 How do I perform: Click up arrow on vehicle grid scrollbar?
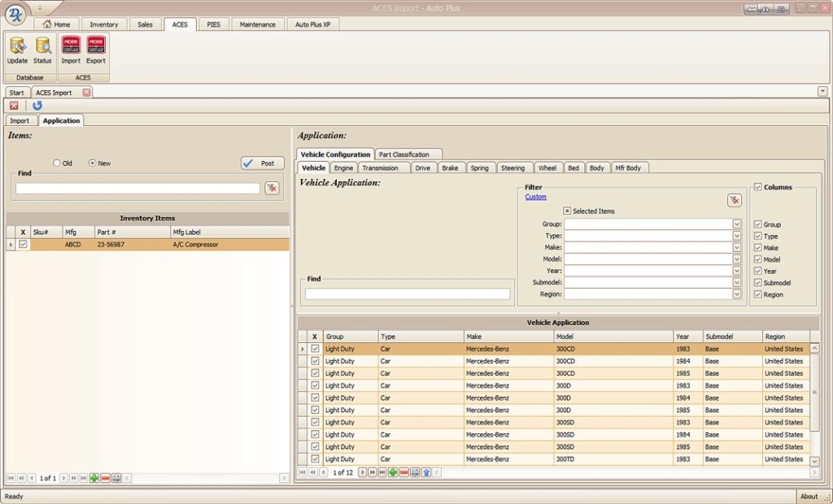click(814, 349)
